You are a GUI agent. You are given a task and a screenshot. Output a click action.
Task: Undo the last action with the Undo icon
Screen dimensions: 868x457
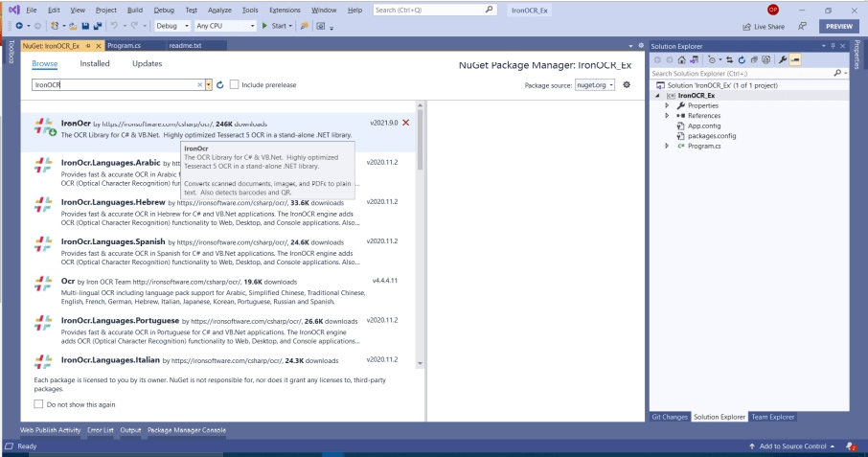(114, 26)
